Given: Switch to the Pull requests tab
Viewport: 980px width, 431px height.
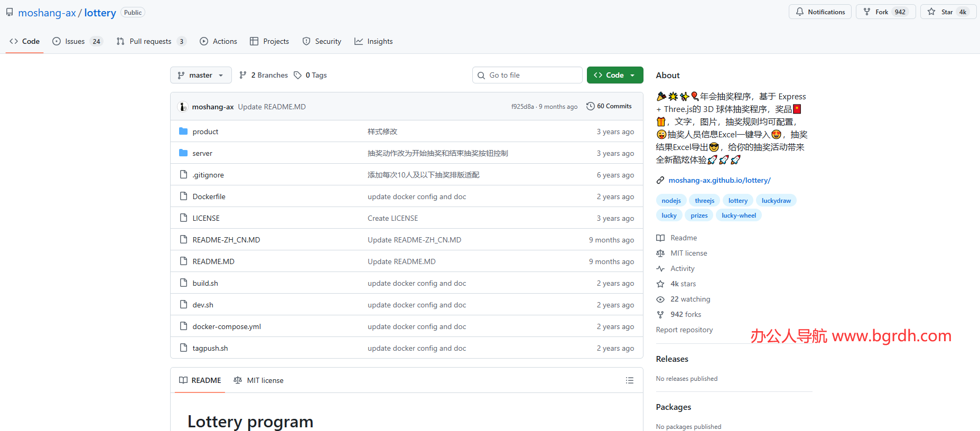Looking at the screenshot, I should [x=150, y=41].
